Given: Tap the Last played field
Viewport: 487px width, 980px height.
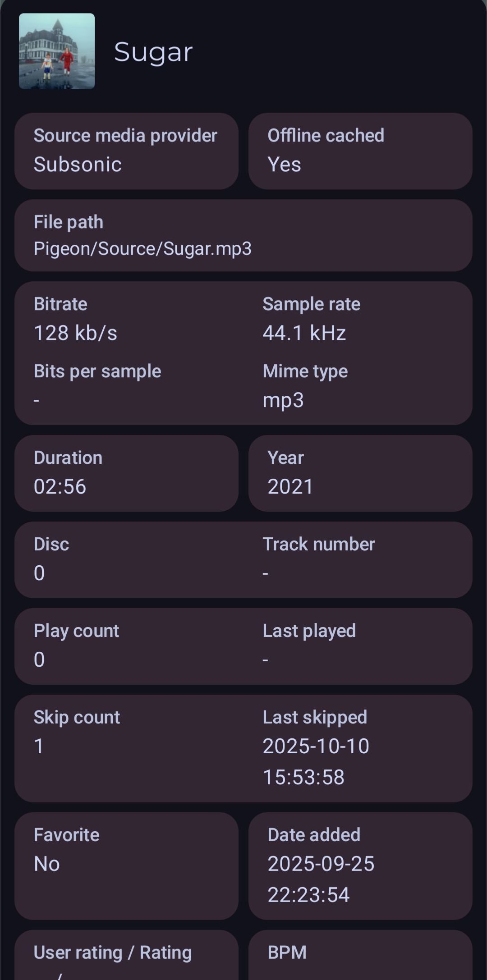Looking at the screenshot, I should pyautogui.click(x=309, y=645).
